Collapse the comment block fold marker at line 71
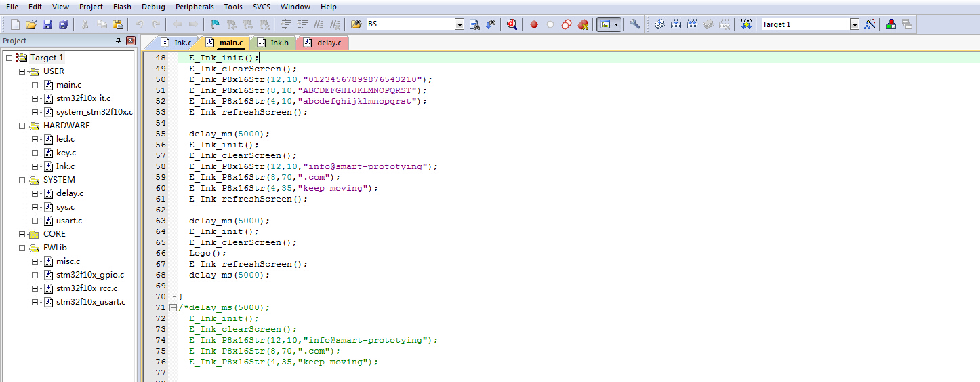 pos(173,307)
